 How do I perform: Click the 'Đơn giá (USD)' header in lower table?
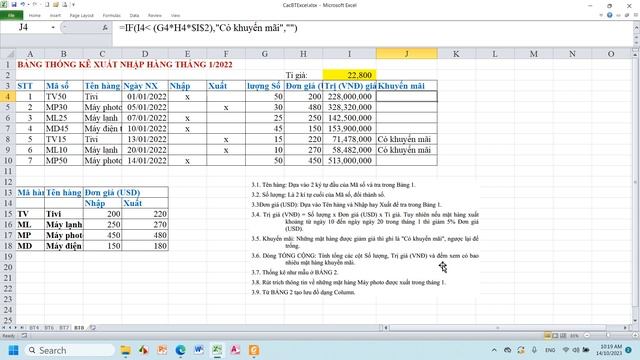pos(126,192)
